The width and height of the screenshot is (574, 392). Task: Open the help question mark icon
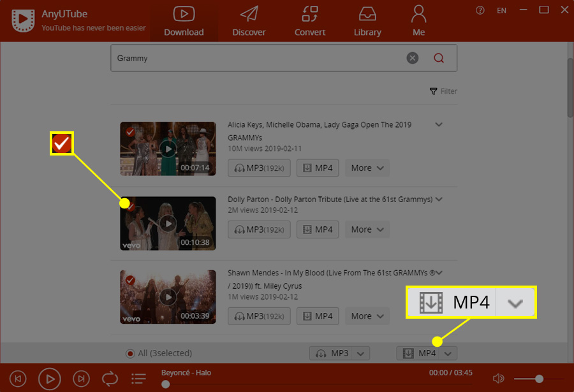click(480, 10)
